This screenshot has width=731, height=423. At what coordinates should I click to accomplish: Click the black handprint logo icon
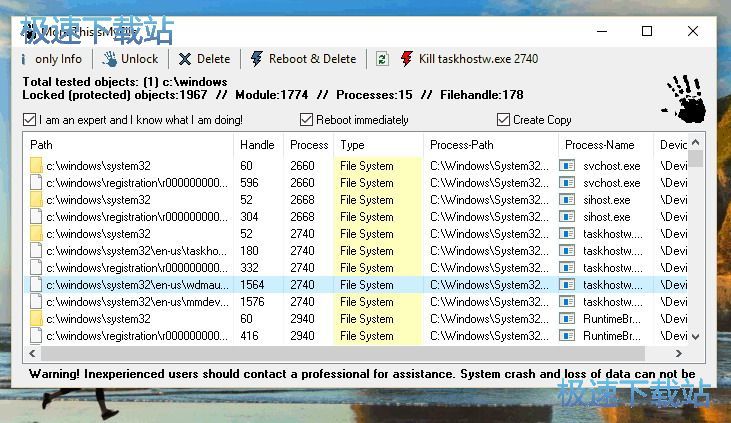coord(685,97)
